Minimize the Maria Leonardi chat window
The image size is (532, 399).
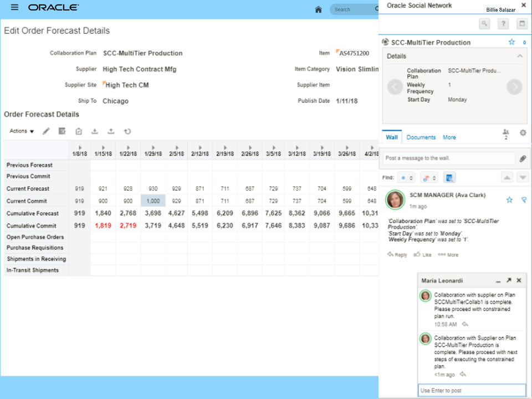(x=498, y=281)
